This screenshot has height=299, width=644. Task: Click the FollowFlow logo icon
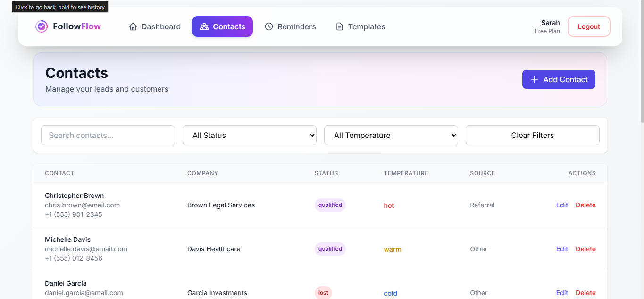click(x=42, y=26)
